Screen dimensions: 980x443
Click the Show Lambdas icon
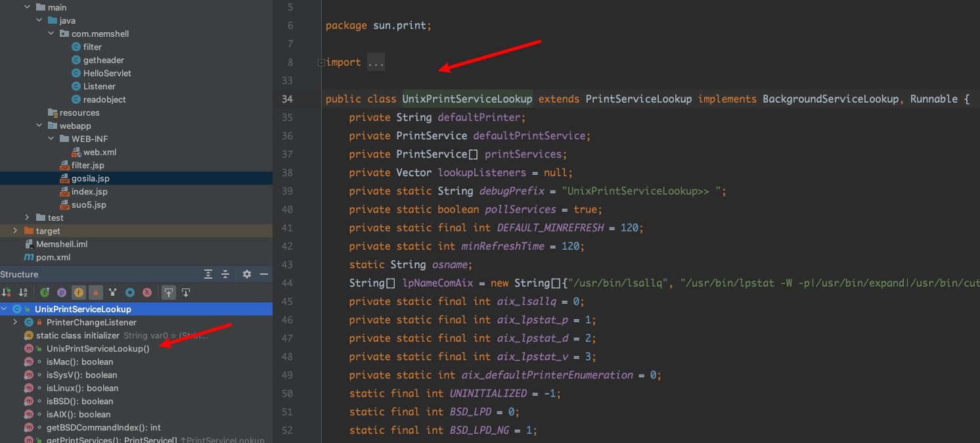tap(147, 292)
